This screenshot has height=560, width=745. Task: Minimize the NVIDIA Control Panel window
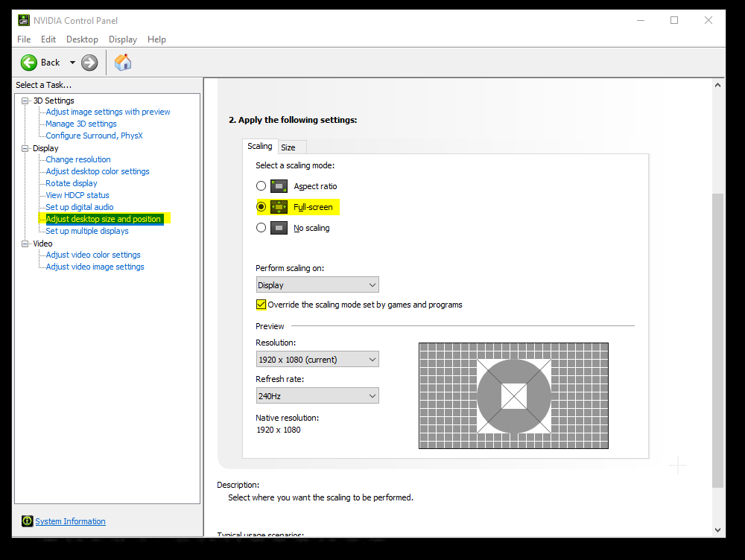click(641, 20)
